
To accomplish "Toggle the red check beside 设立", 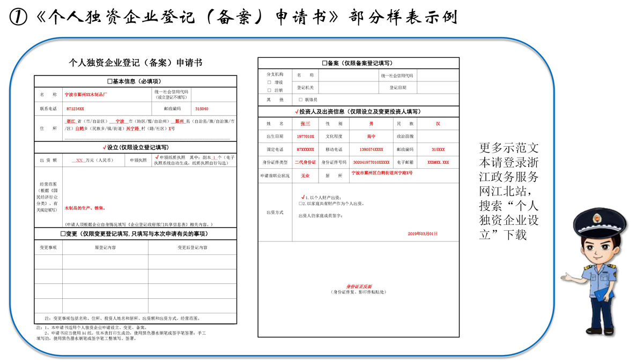I will [x=104, y=147].
